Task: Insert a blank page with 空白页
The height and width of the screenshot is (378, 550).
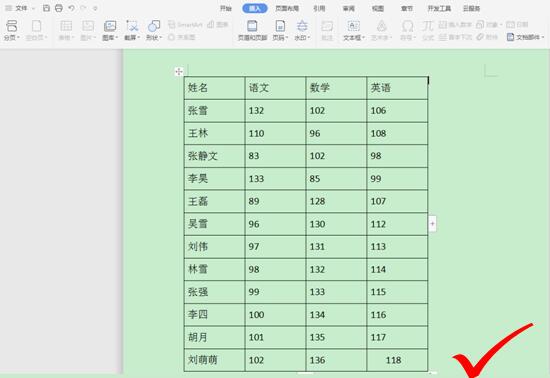Action: [36, 30]
